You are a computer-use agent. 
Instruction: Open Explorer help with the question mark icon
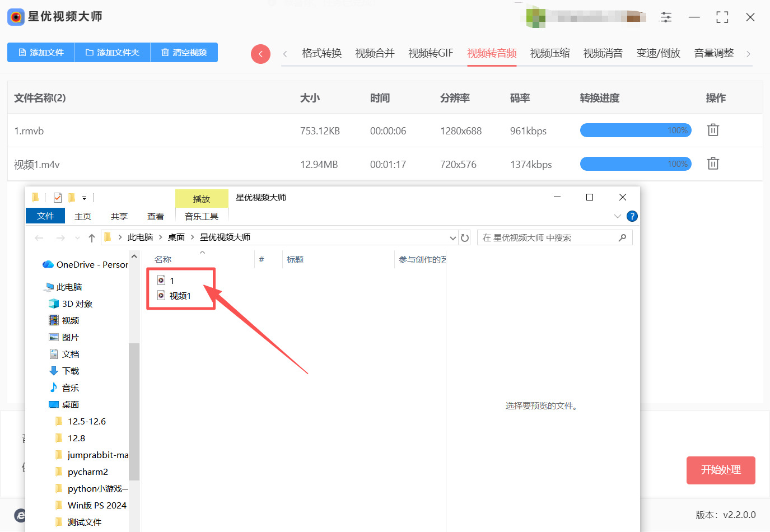632,216
